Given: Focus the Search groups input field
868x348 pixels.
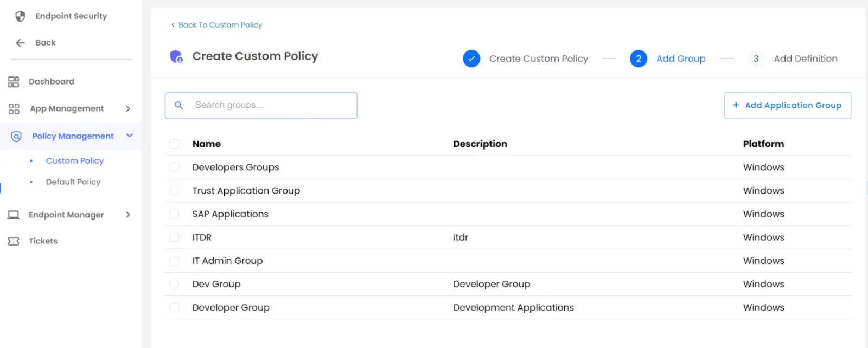Looking at the screenshot, I should pos(261,105).
